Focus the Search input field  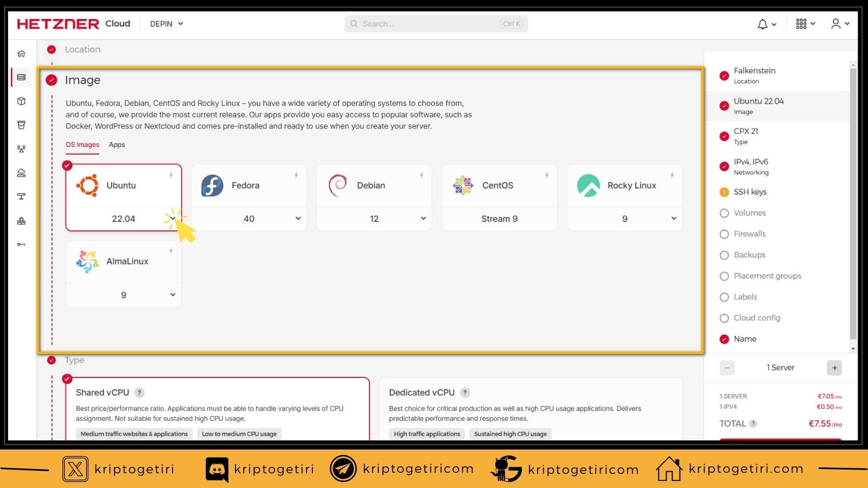[x=436, y=24]
